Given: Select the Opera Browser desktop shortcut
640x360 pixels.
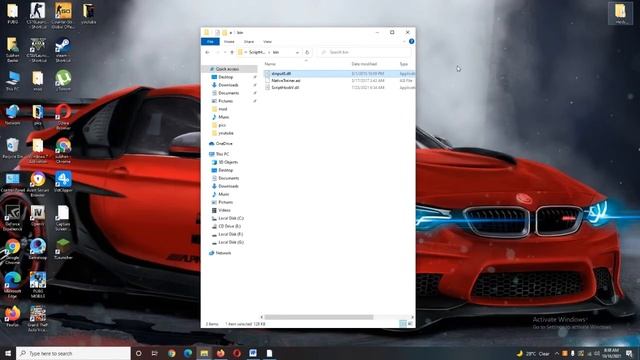Looking at the screenshot, I should click(63, 117).
